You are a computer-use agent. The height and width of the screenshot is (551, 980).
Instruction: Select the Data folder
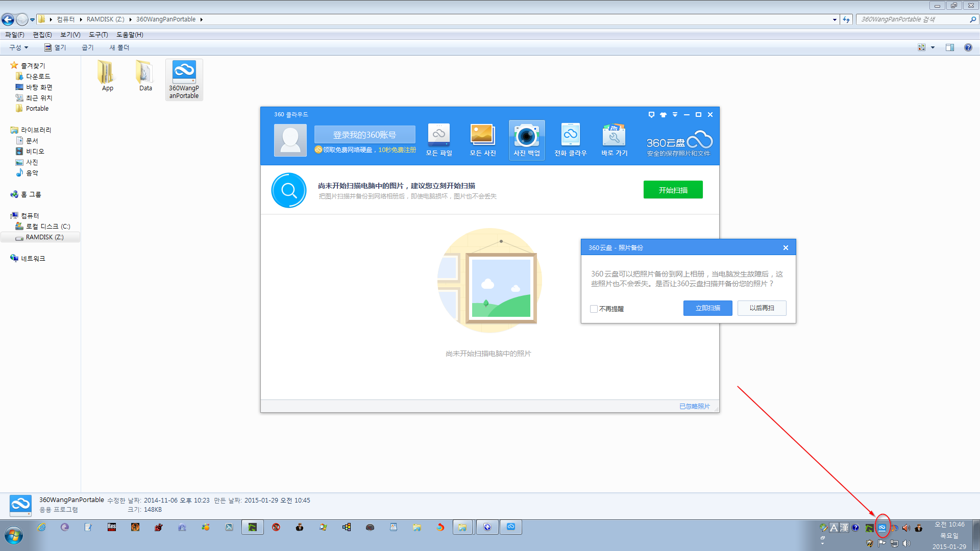click(145, 76)
